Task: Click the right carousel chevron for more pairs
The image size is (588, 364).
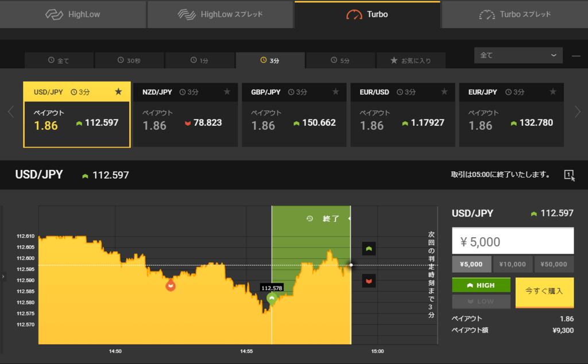Action: click(x=578, y=113)
